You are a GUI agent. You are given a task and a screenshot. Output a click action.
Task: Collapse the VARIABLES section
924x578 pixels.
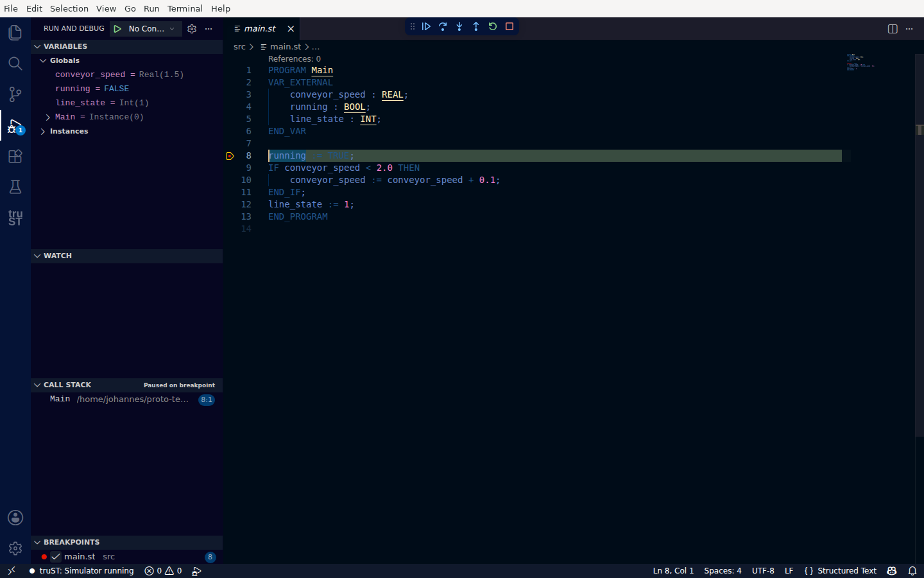click(126, 46)
